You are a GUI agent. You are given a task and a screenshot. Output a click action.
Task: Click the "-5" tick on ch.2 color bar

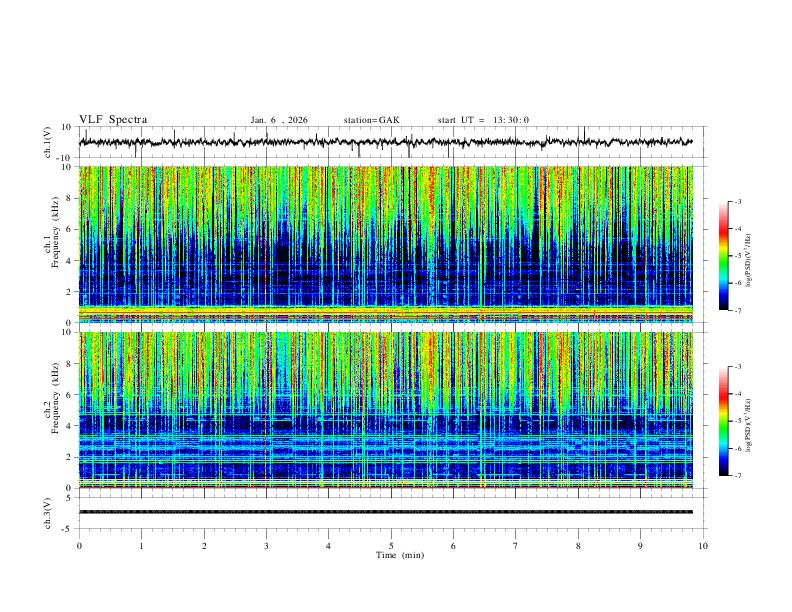tap(738, 421)
